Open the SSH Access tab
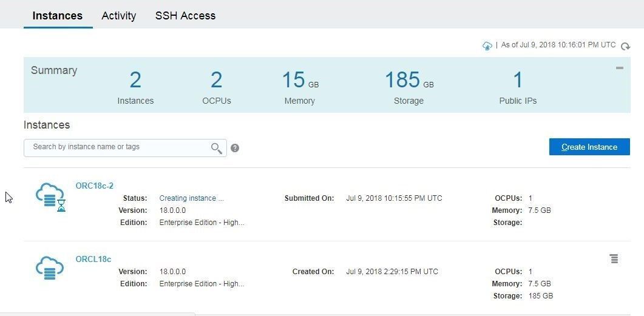 tap(185, 16)
